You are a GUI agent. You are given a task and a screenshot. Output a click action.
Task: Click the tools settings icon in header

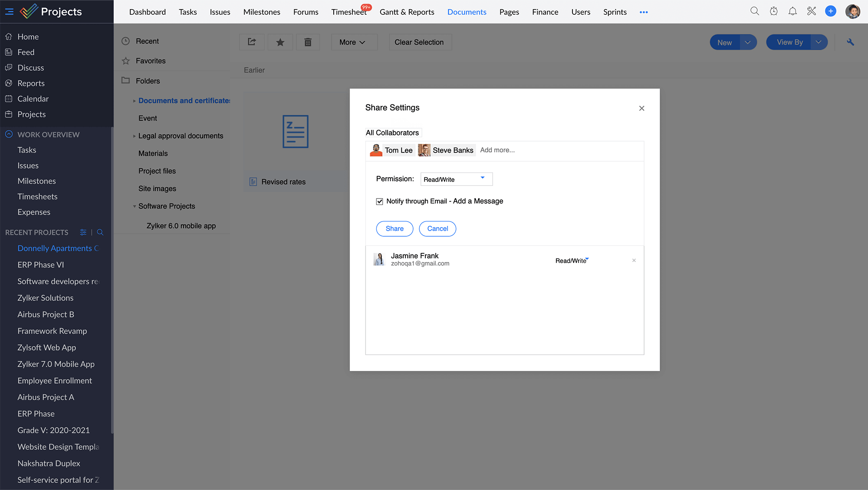pos(812,11)
